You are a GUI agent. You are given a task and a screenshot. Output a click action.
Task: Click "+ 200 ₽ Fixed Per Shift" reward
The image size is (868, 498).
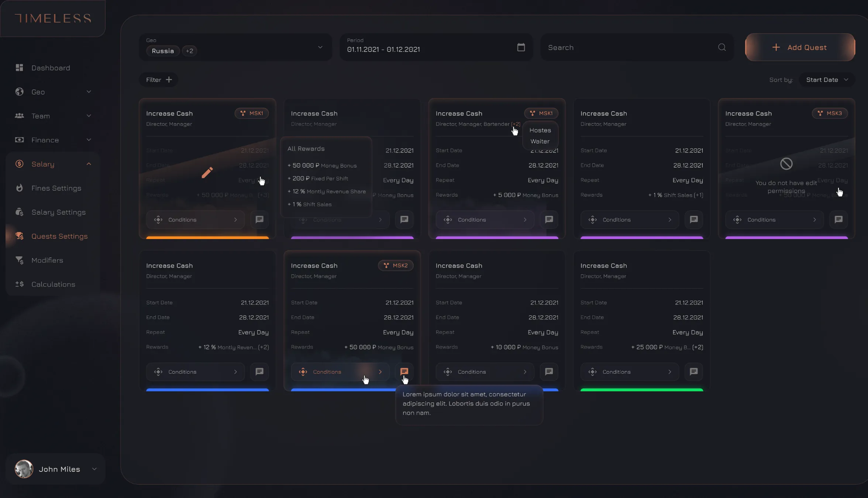[318, 179]
